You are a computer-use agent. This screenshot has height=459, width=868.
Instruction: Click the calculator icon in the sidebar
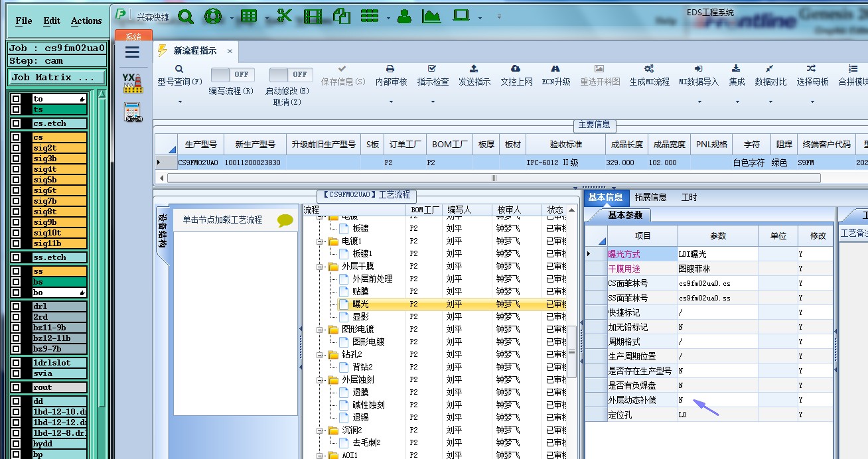pyautogui.click(x=133, y=113)
